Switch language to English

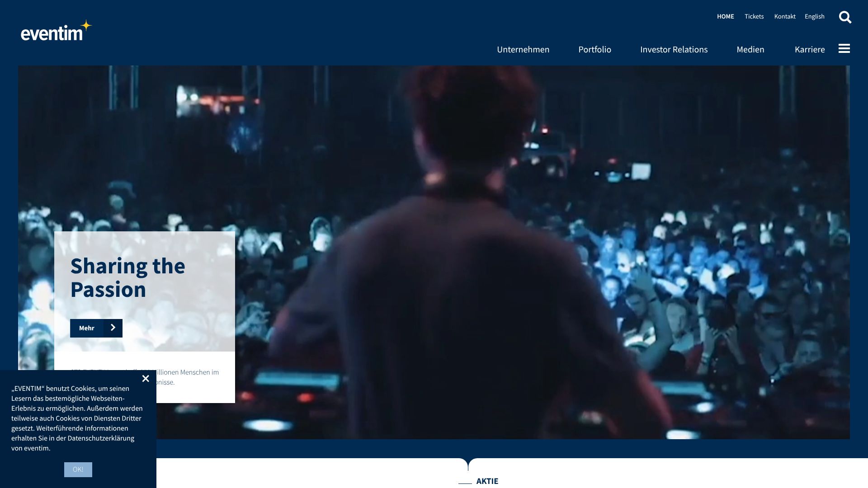pos(814,16)
